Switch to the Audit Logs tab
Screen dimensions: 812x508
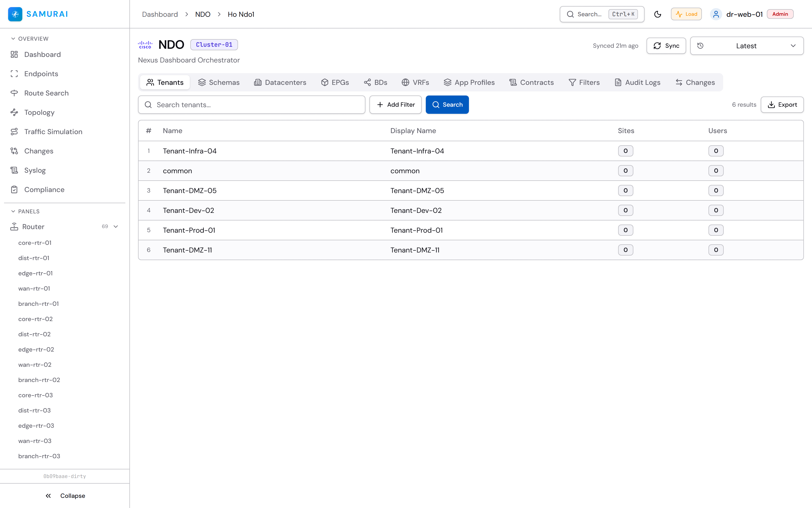pyautogui.click(x=637, y=82)
